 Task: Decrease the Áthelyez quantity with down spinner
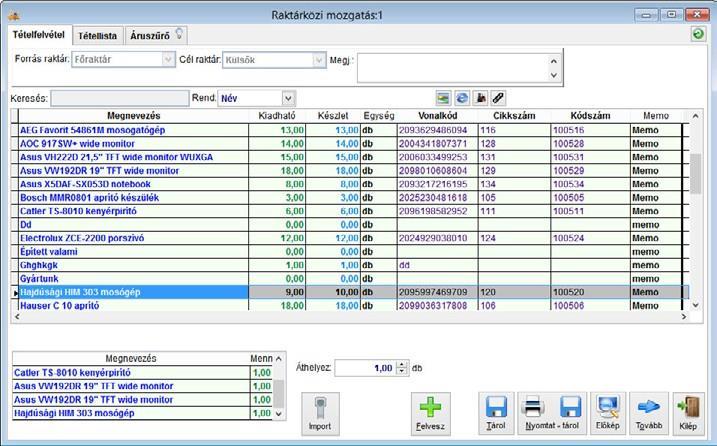click(x=402, y=372)
